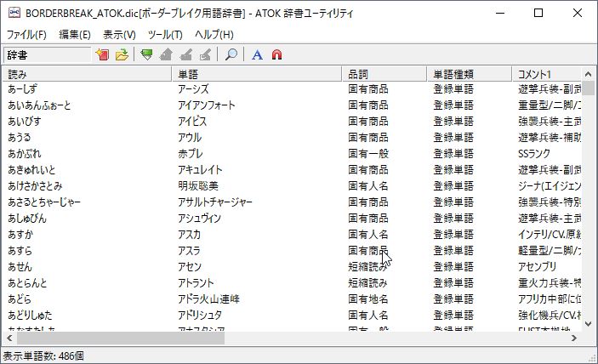This screenshot has height=364, width=598.
Task: Click the horizontal scrollbar thumb
Action: pyautogui.click(x=121, y=338)
